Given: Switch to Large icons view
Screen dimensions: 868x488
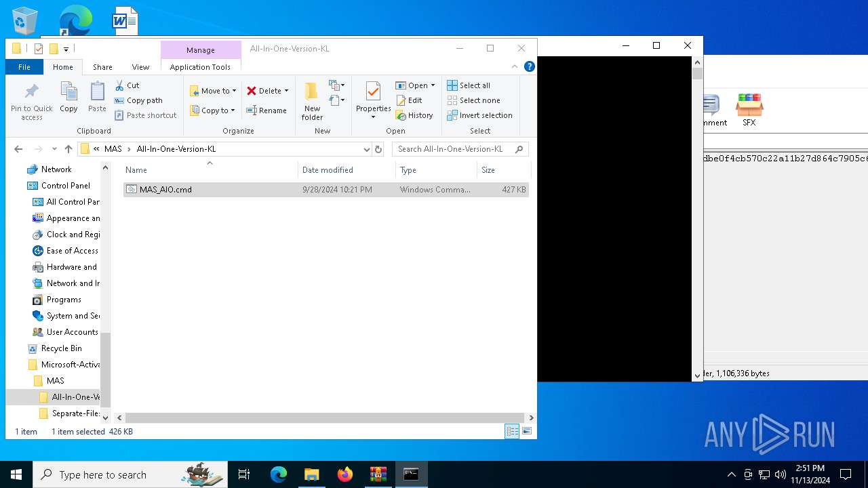Looking at the screenshot, I should (x=526, y=431).
